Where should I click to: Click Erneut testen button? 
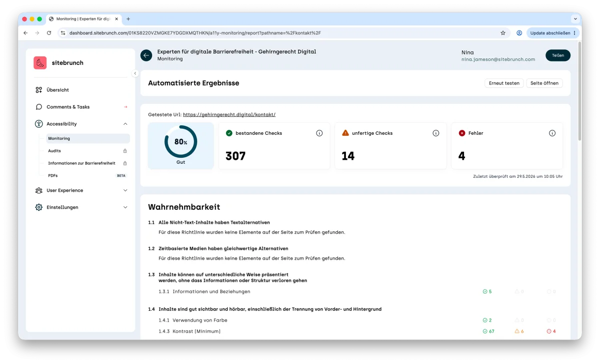click(504, 83)
